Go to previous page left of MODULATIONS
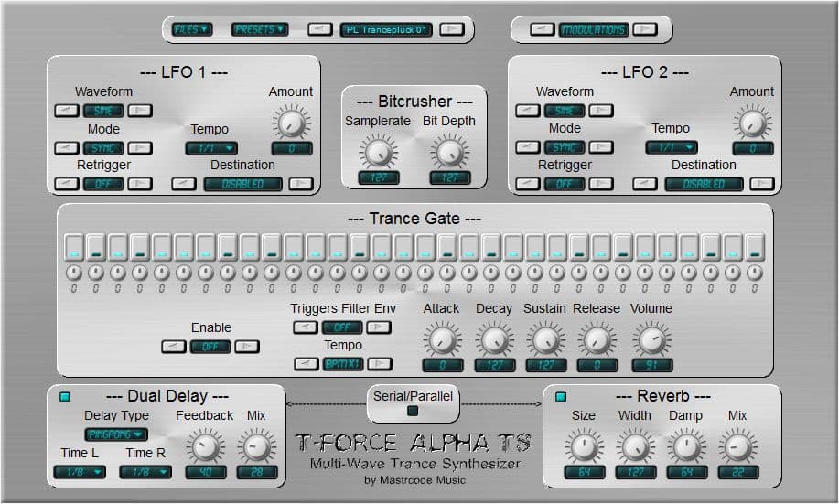 pos(542,29)
